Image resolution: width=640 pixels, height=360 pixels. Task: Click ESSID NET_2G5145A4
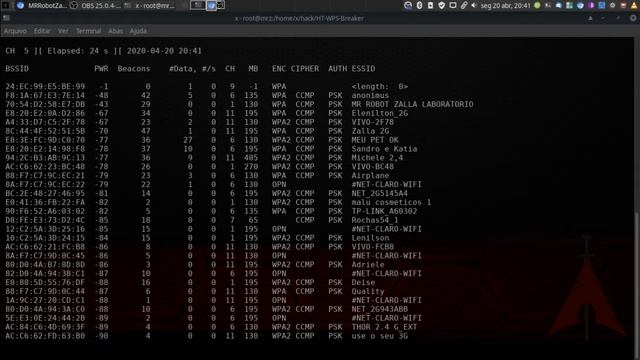380,193
